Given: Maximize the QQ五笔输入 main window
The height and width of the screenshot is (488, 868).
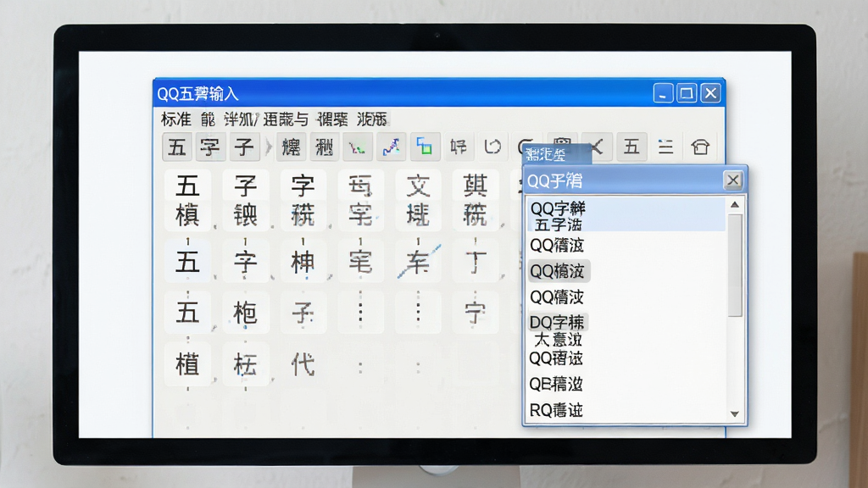Looking at the screenshot, I should click(687, 93).
